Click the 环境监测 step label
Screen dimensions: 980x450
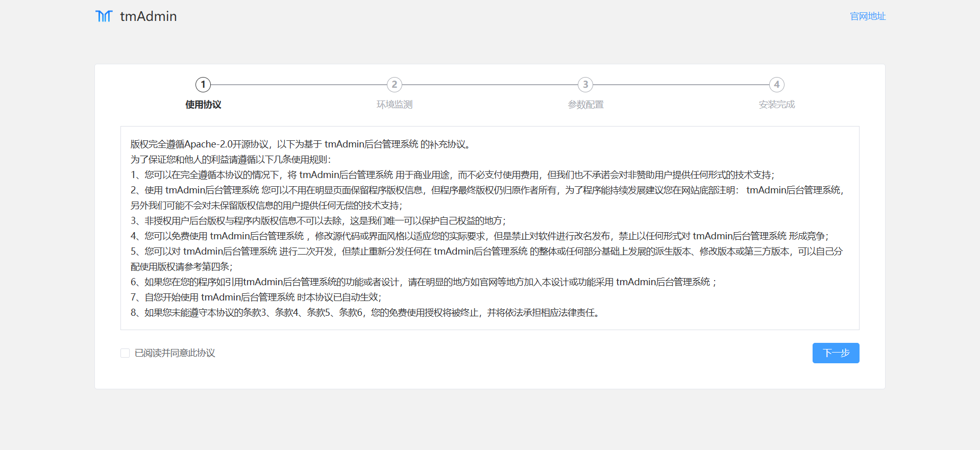pyautogui.click(x=394, y=105)
